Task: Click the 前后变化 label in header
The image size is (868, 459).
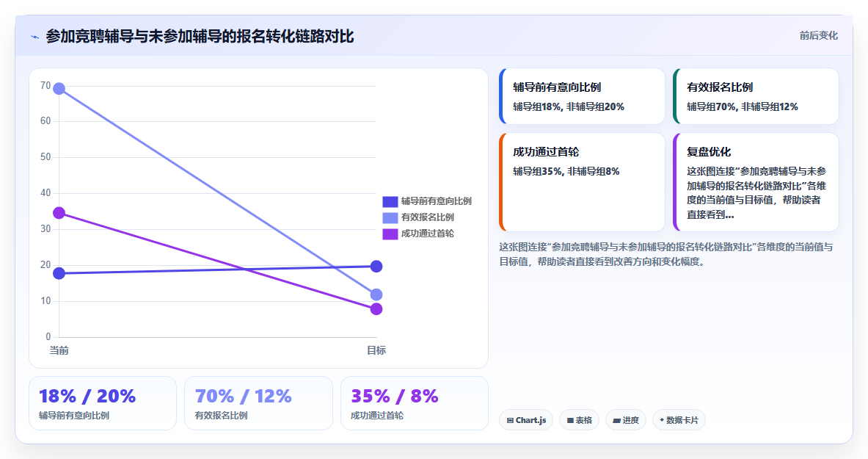Action: pos(818,35)
